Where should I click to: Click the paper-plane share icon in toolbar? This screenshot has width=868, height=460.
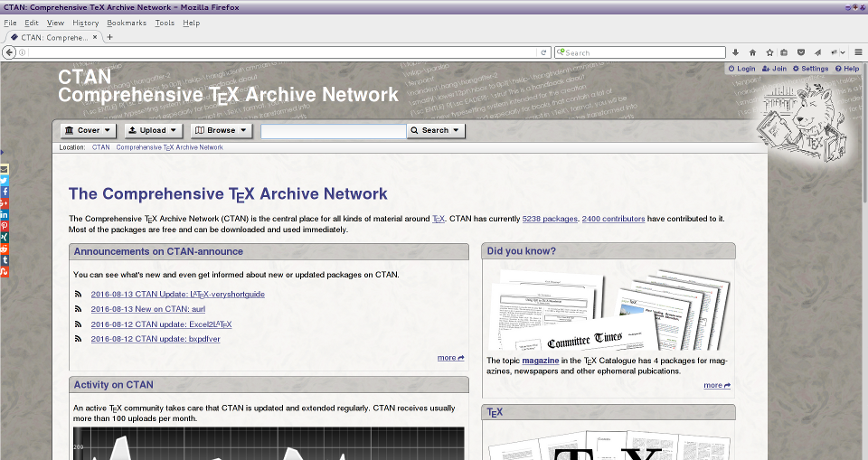[x=817, y=52]
